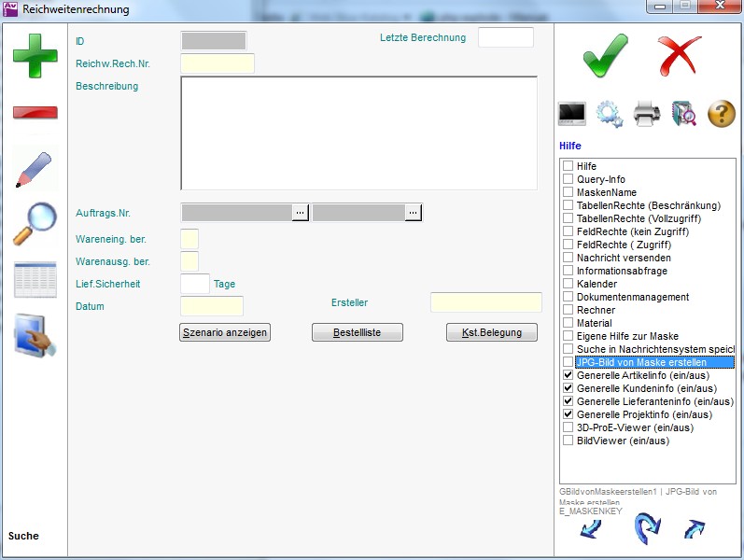Enable the Query-Info checkbox
This screenshot has width=744, height=560.
tap(568, 179)
